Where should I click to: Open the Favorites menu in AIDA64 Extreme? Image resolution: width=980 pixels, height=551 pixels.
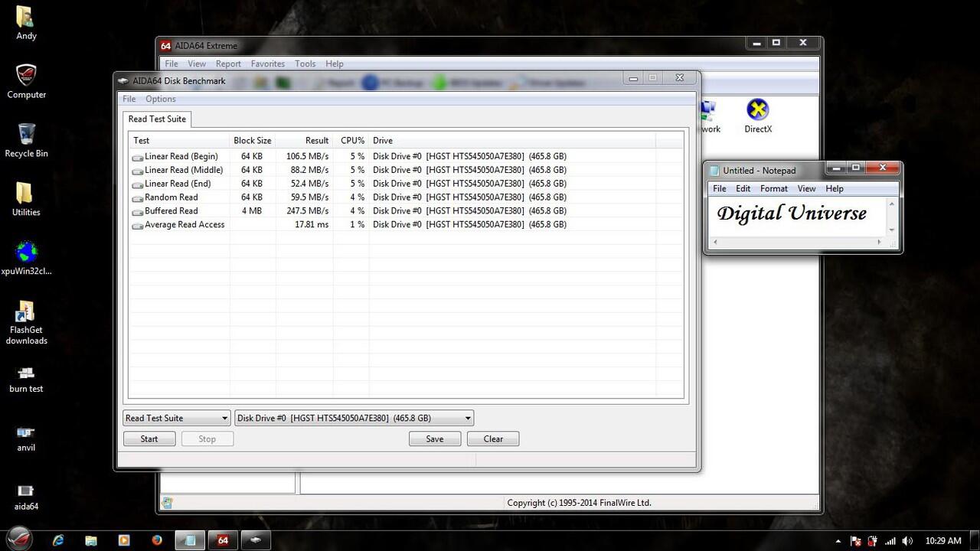click(268, 64)
